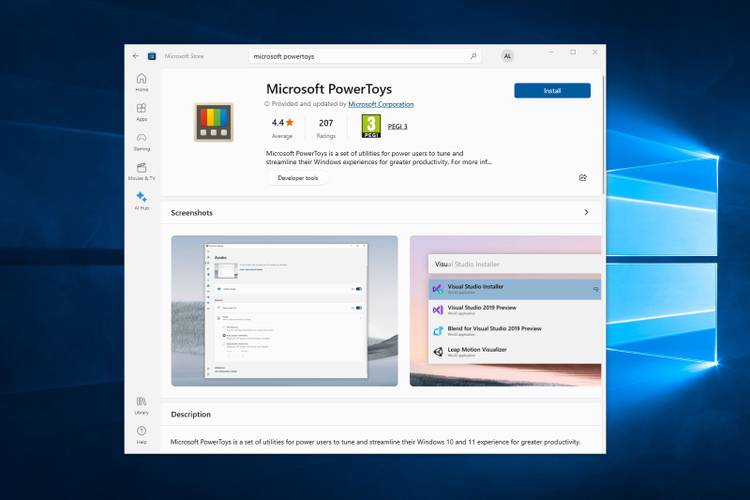This screenshot has width=750, height=500.
Task: Go back using the back arrow
Action: (135, 56)
